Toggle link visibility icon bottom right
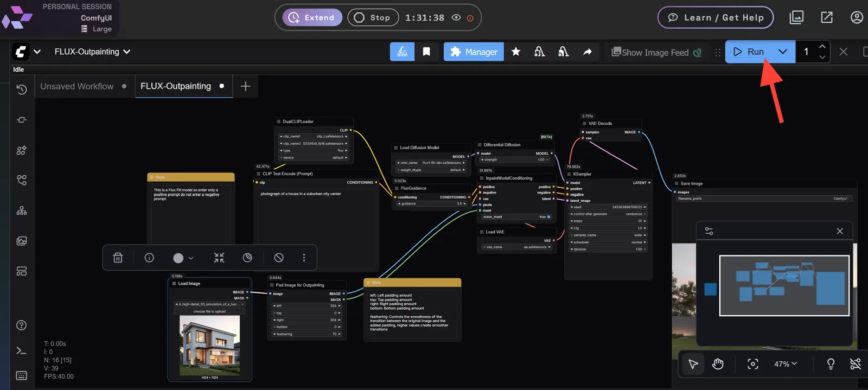The image size is (868, 390). click(856, 364)
